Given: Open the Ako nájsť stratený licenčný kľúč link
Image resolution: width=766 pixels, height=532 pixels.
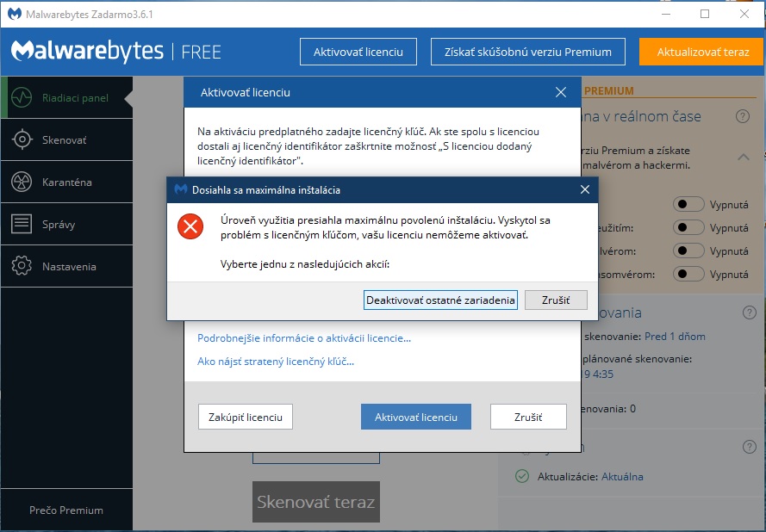Looking at the screenshot, I should 276,362.
